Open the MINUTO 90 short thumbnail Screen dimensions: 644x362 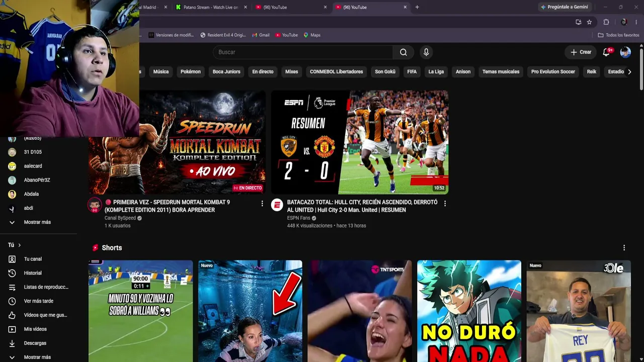point(140,311)
